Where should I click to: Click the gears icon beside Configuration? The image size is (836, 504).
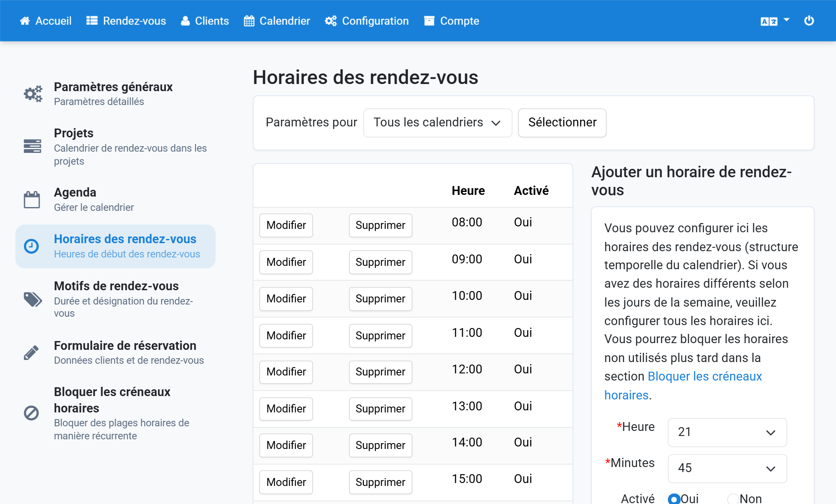coord(331,21)
